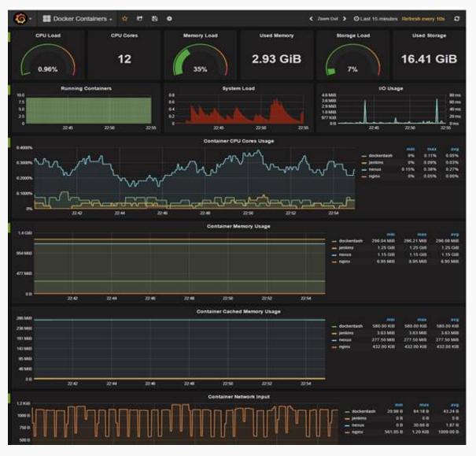The image size is (476, 456).
Task: Toggle nexus series in CPU Cores Usage legend
Action: (375, 169)
